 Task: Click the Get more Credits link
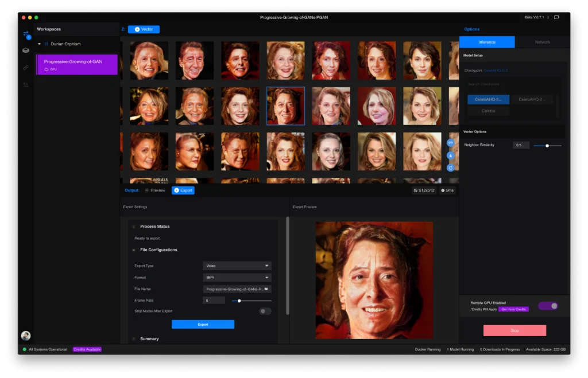513,309
